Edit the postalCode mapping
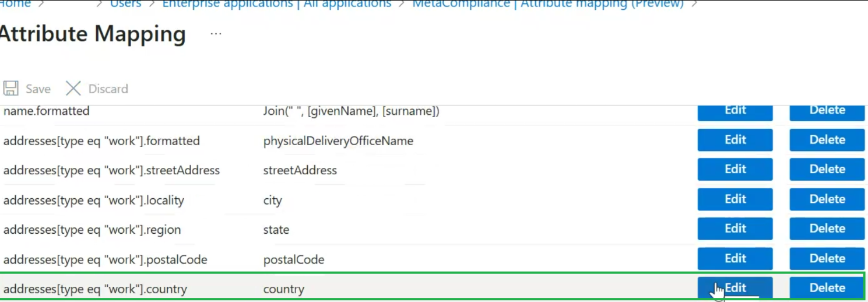 coord(735,258)
